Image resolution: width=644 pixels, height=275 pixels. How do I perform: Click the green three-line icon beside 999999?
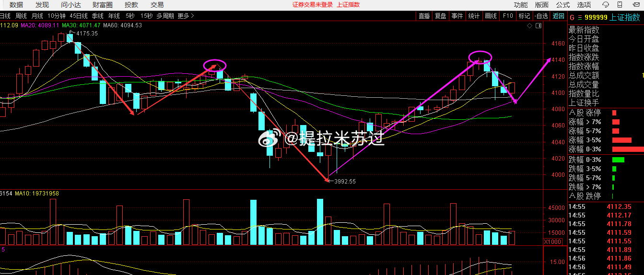(580, 18)
